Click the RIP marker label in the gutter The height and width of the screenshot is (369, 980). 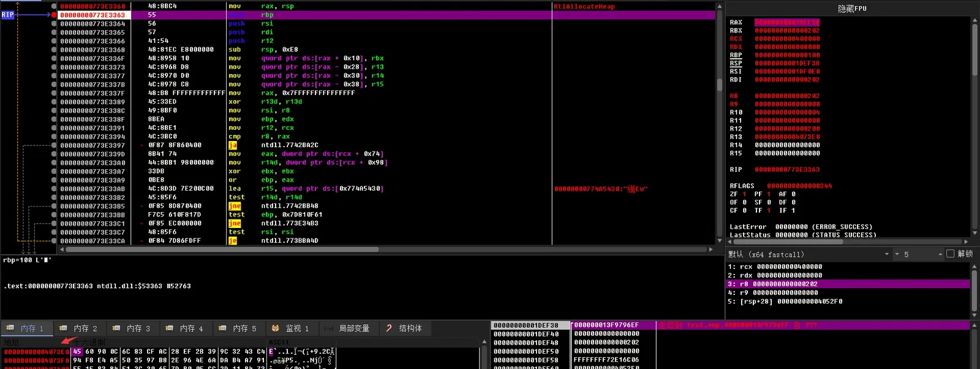[x=7, y=15]
